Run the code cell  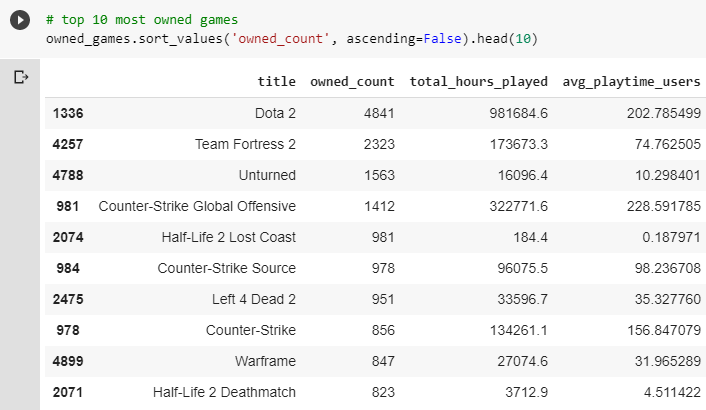tap(20, 20)
